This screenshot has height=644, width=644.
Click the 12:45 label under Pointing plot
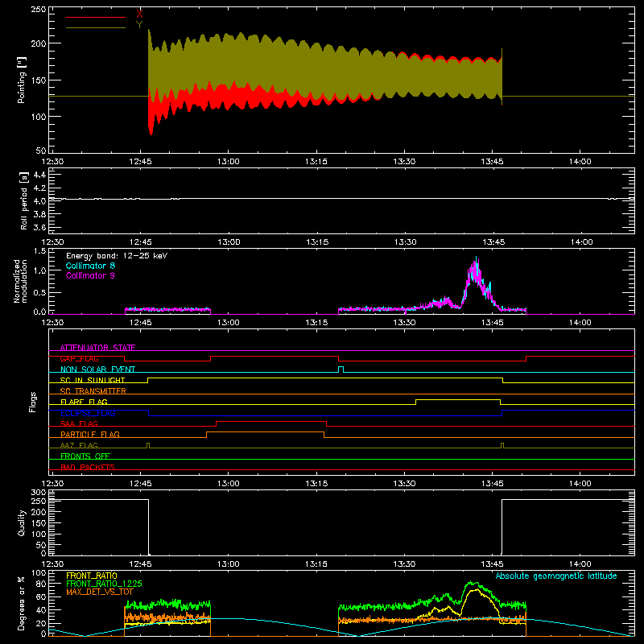(x=140, y=162)
